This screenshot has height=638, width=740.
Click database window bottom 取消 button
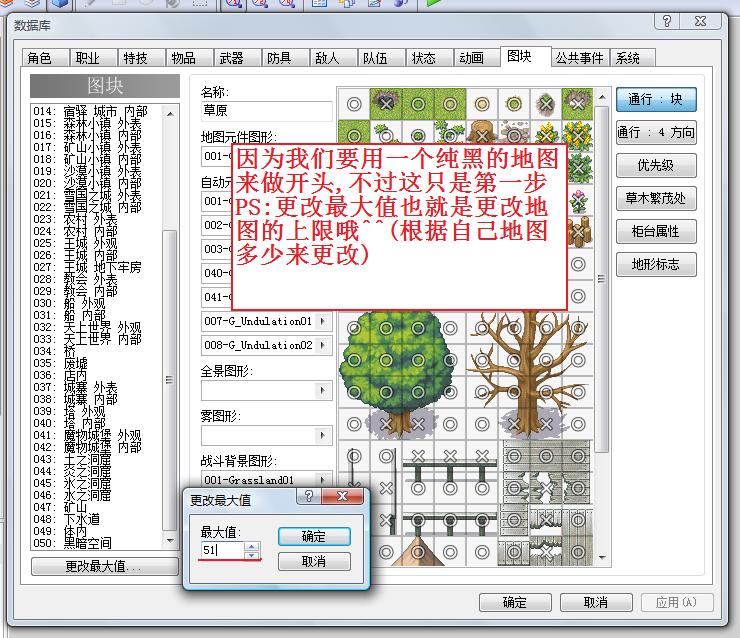point(596,602)
